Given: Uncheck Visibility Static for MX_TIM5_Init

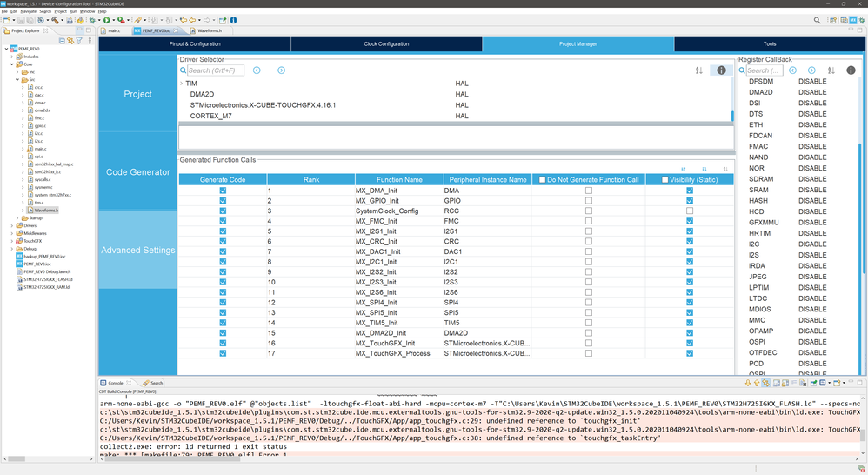Looking at the screenshot, I should click(689, 323).
